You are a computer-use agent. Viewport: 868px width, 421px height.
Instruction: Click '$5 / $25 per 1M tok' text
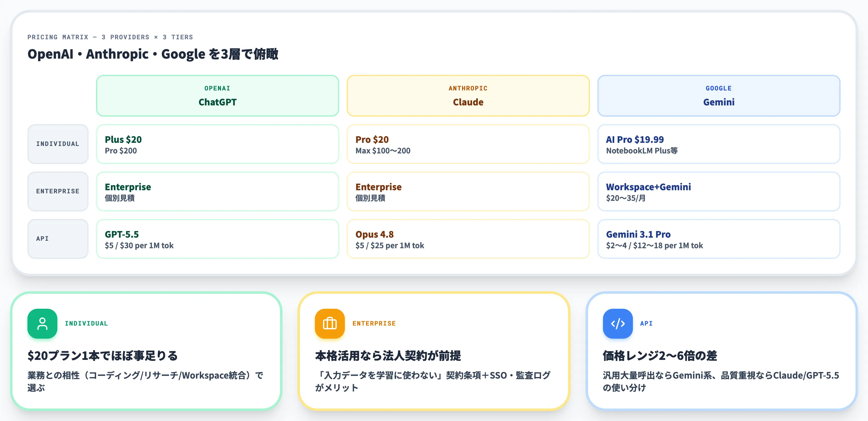[x=390, y=245]
